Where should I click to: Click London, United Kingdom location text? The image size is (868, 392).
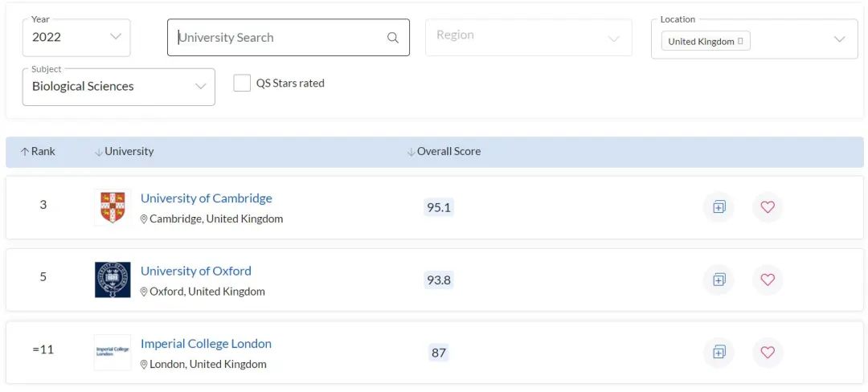[x=207, y=365]
